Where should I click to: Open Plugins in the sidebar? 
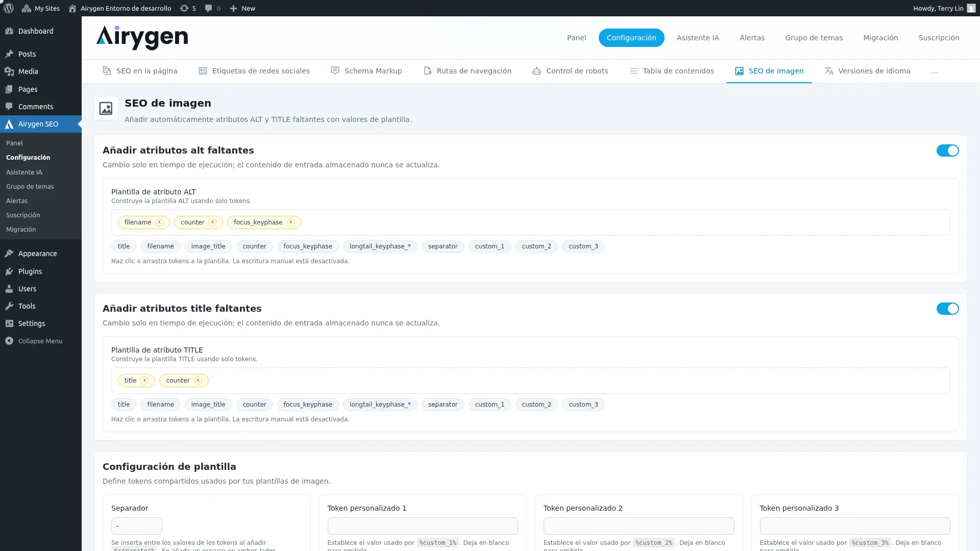pos(41,271)
